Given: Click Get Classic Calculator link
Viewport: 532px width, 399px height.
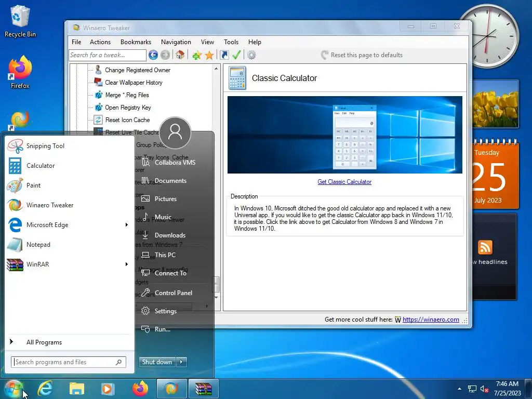Looking at the screenshot, I should [344, 182].
